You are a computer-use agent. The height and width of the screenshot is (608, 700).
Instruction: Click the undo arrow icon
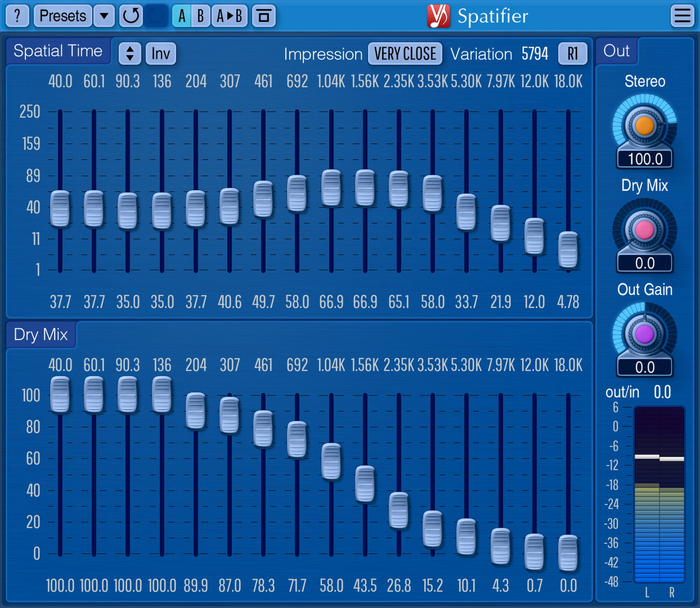pyautogui.click(x=131, y=16)
